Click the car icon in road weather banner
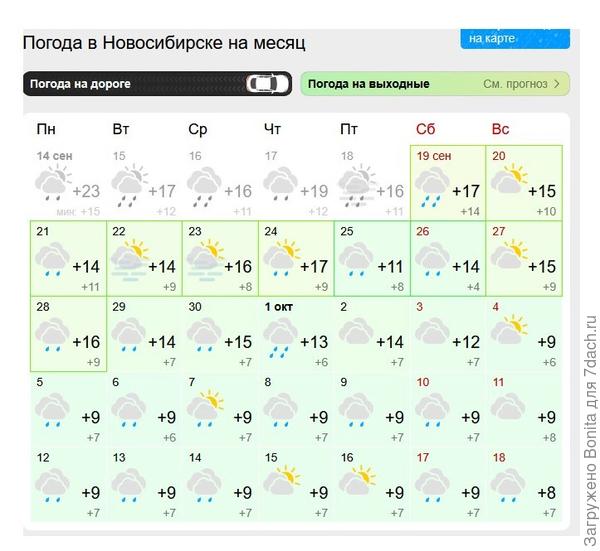This screenshot has width=600, height=551. (x=267, y=84)
